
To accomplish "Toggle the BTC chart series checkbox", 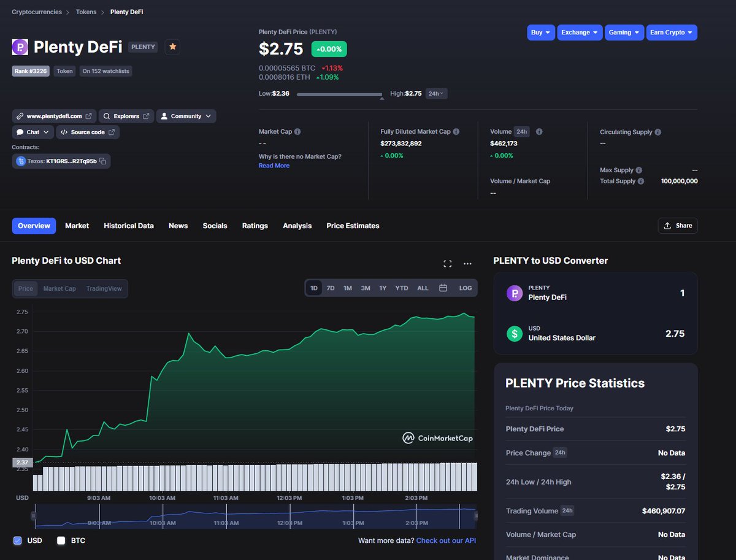I will (61, 540).
